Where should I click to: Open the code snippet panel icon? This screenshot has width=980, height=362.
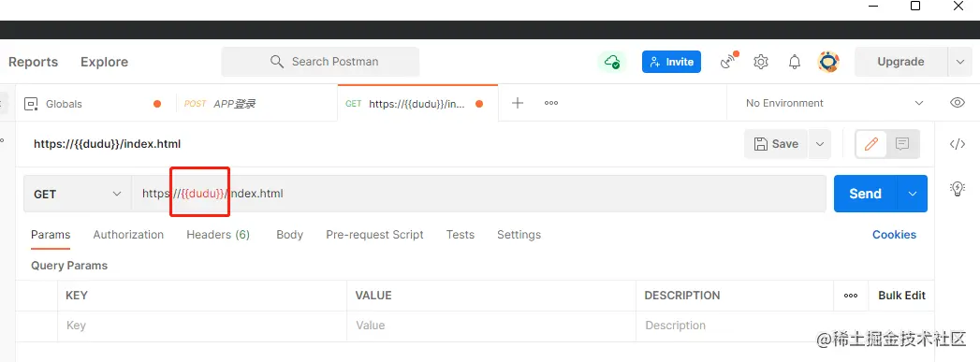point(957,145)
